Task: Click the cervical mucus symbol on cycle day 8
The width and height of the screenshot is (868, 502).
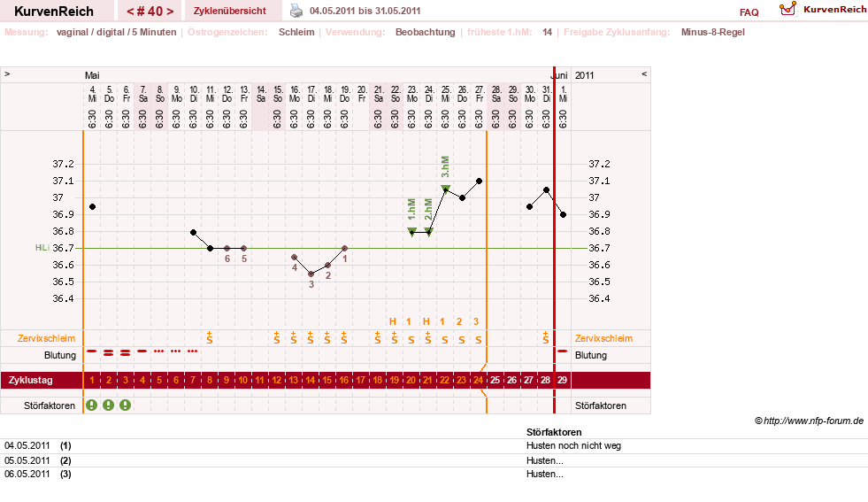Action: 209,337
